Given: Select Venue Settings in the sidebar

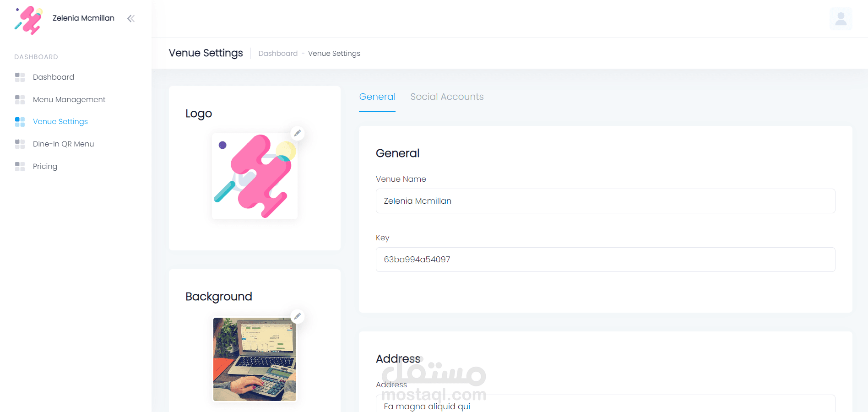Looking at the screenshot, I should [x=60, y=121].
